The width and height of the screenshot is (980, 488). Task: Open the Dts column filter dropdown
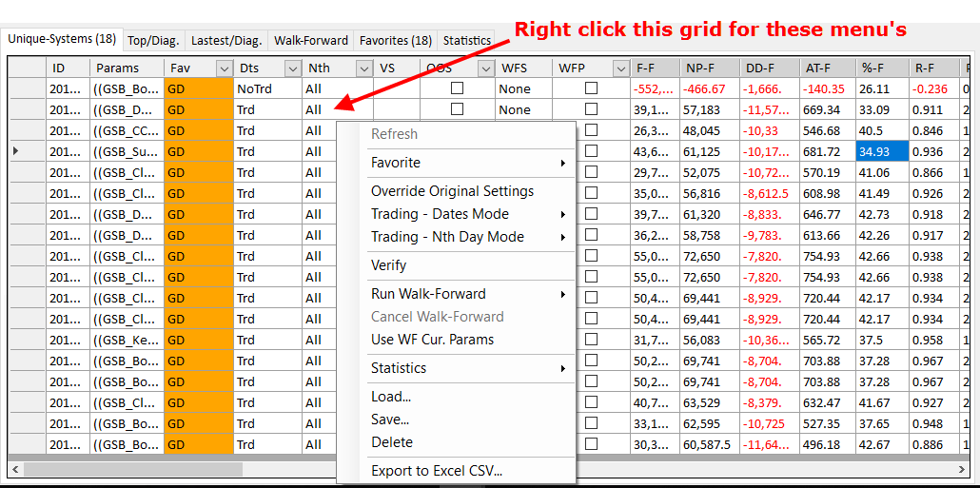[x=291, y=68]
